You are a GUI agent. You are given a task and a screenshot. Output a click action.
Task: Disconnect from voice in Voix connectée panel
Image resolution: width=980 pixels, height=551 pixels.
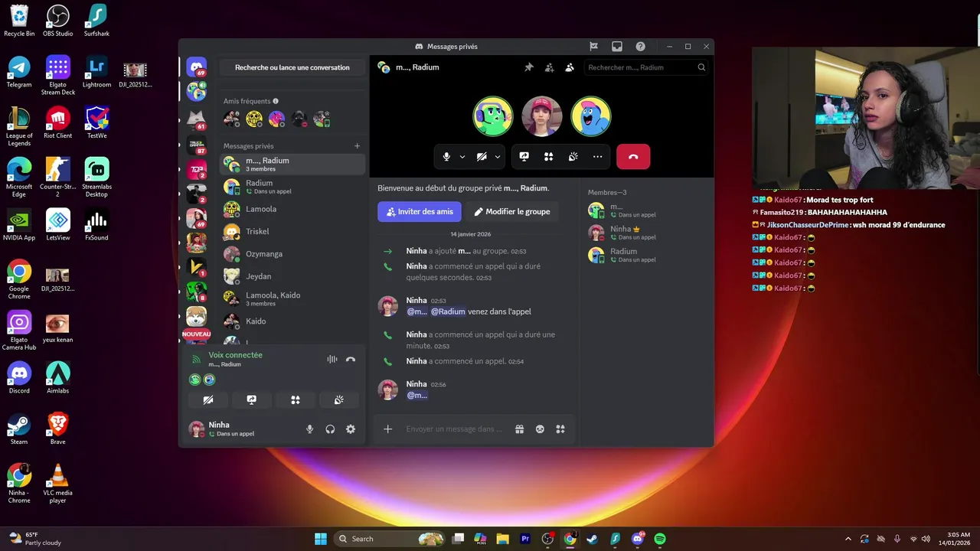pyautogui.click(x=351, y=359)
